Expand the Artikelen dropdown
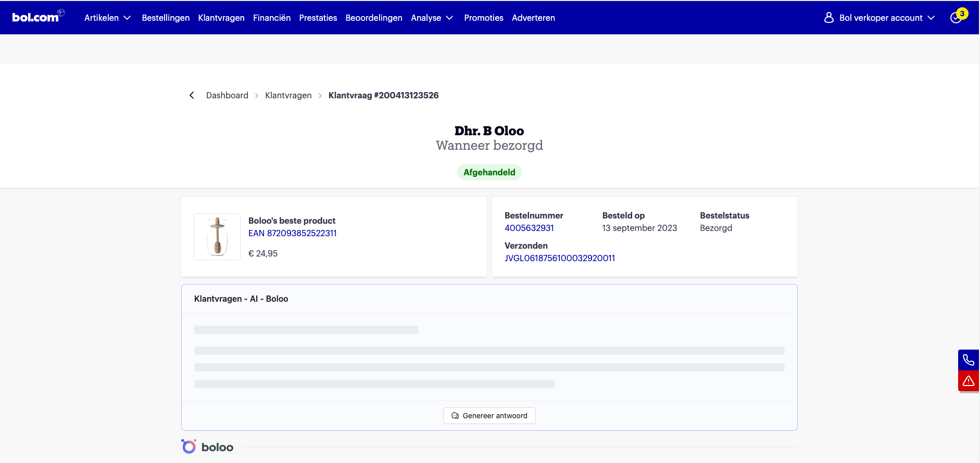Viewport: 980px width, 463px height. pos(107,18)
